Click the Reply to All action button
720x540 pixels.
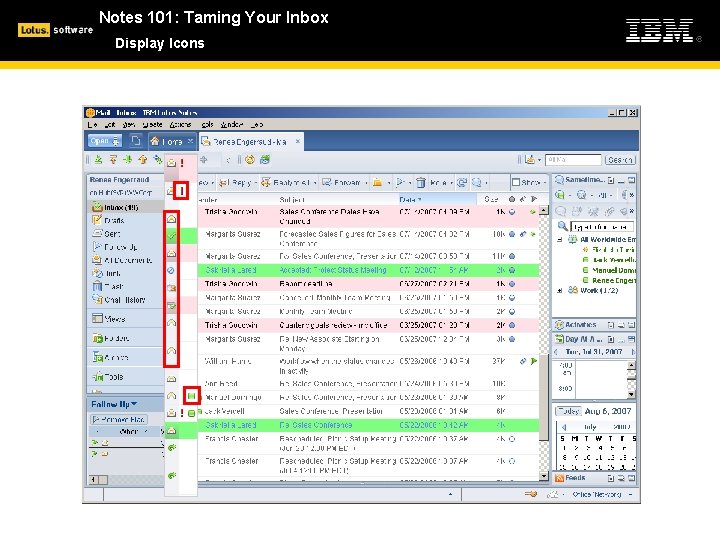[x=288, y=183]
